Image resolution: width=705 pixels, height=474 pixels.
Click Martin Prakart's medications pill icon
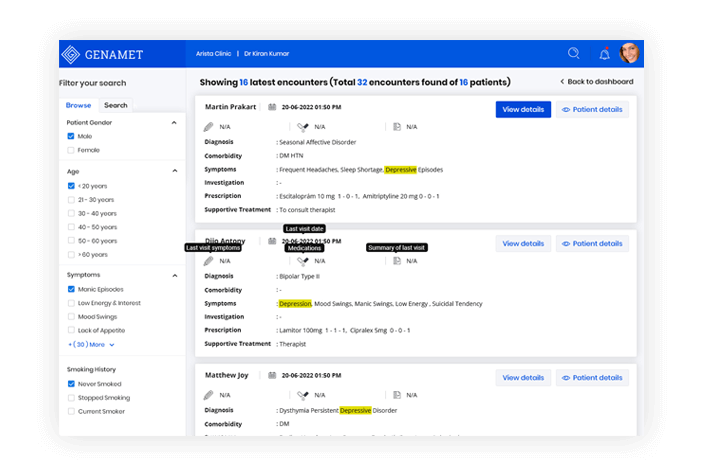click(302, 127)
